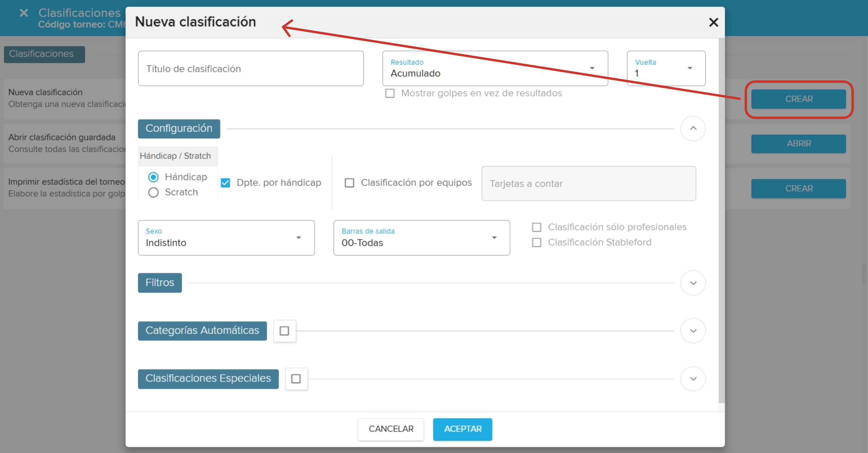Screen dimensions: 868x453
Task: Click the Título de clasificación field
Action: 251,68
